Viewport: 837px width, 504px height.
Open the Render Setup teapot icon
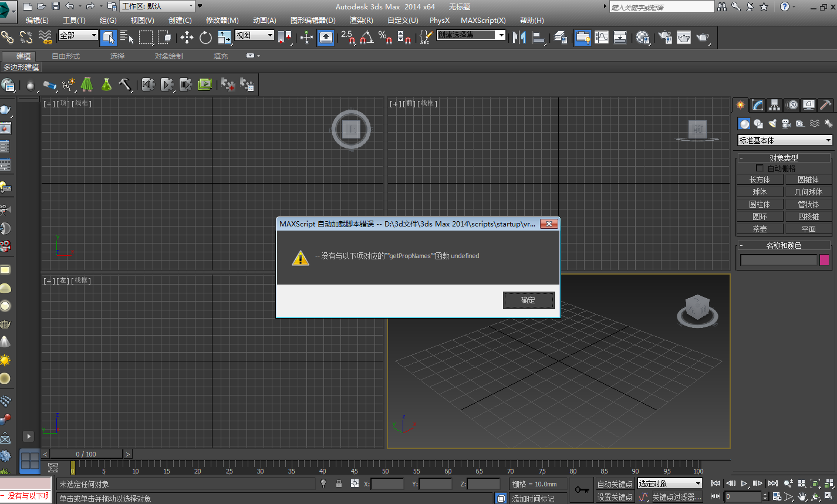tap(665, 38)
